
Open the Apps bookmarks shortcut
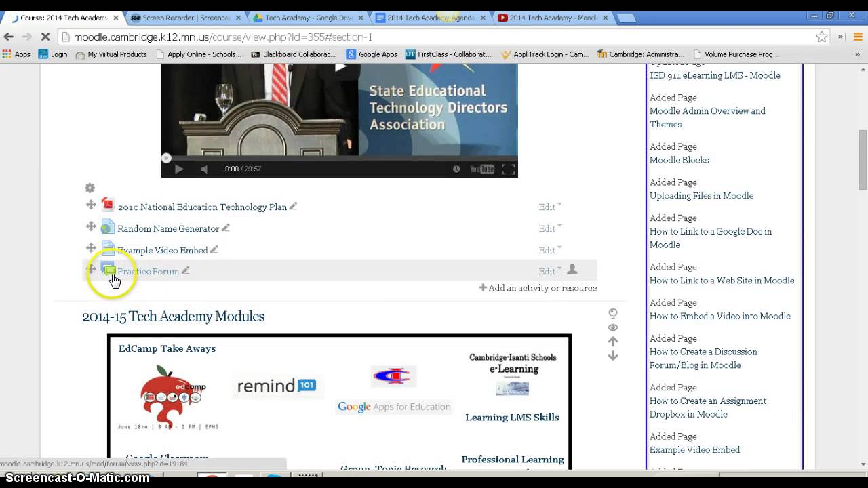click(x=16, y=54)
